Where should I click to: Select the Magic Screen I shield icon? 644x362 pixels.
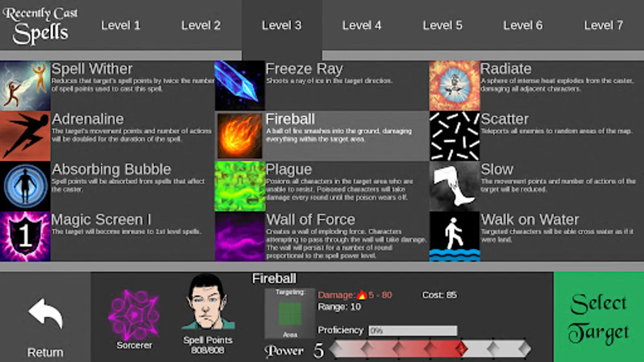pyautogui.click(x=25, y=237)
